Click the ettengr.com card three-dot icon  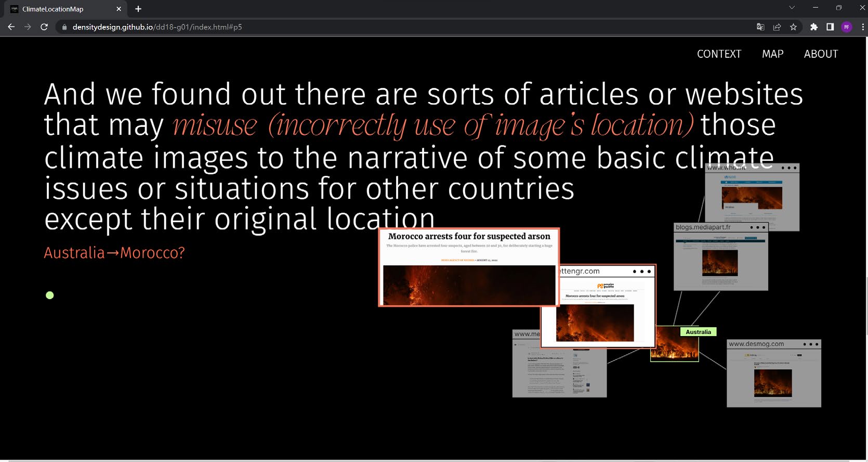641,272
